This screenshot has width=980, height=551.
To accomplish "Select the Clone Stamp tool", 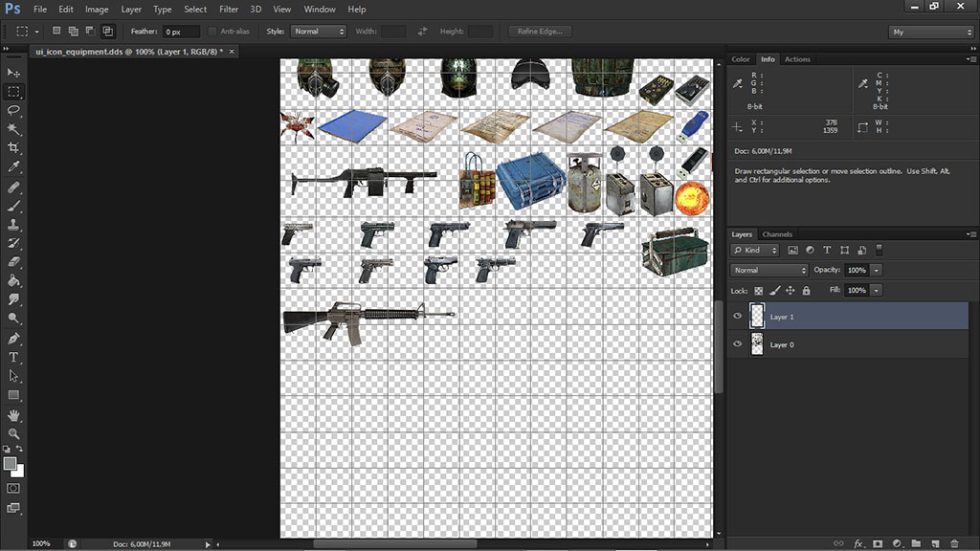I will point(13,225).
